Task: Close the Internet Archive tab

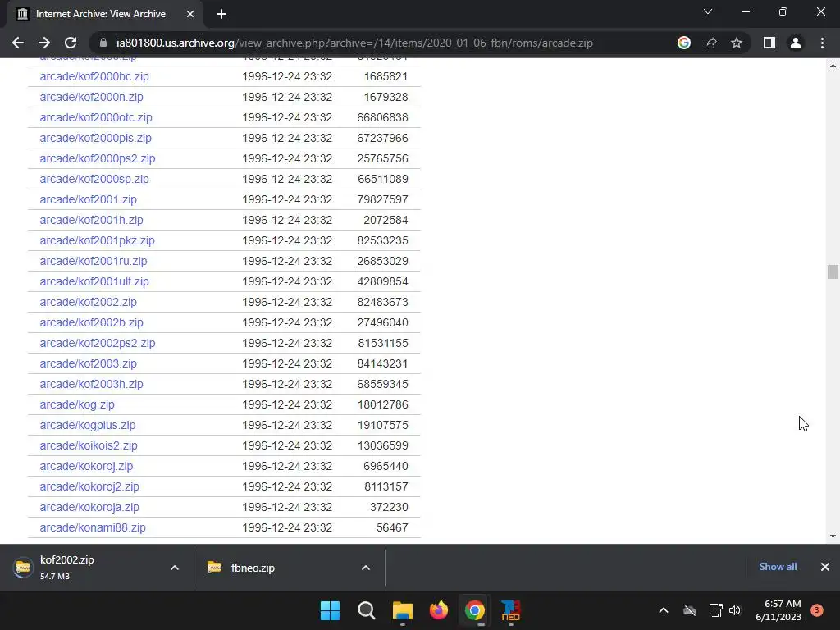Action: (190, 14)
